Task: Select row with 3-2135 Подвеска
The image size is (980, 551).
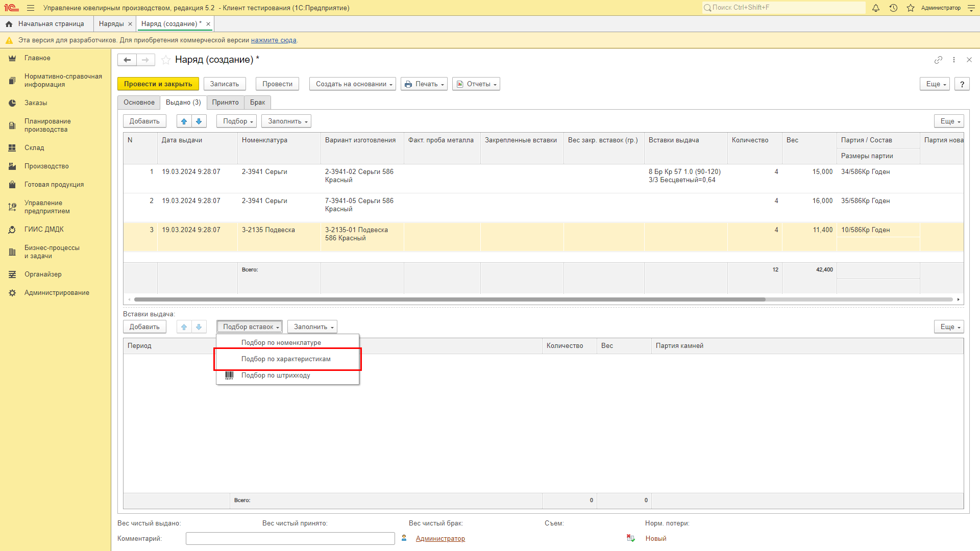Action: [x=543, y=237]
